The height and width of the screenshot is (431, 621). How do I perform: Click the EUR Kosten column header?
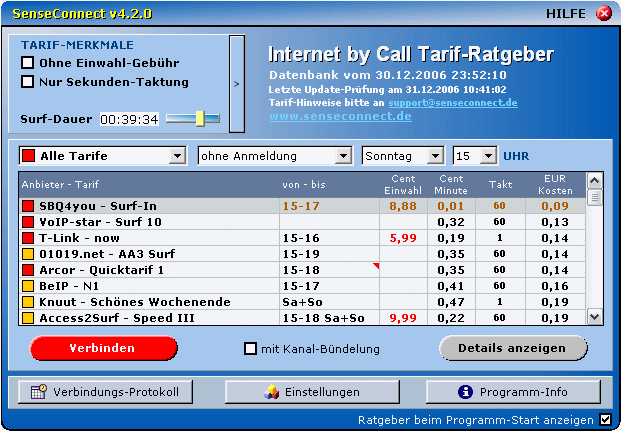(x=555, y=185)
